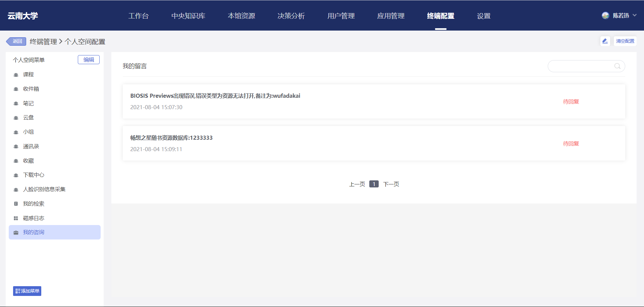This screenshot has height=307, width=644.
Task: Click the 添加菜单 button
Action: 27,291
